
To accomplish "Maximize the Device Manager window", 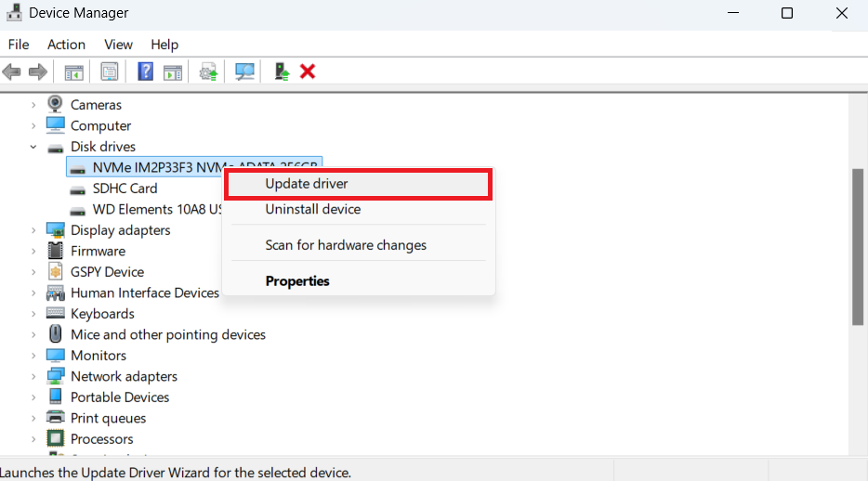I will [786, 13].
